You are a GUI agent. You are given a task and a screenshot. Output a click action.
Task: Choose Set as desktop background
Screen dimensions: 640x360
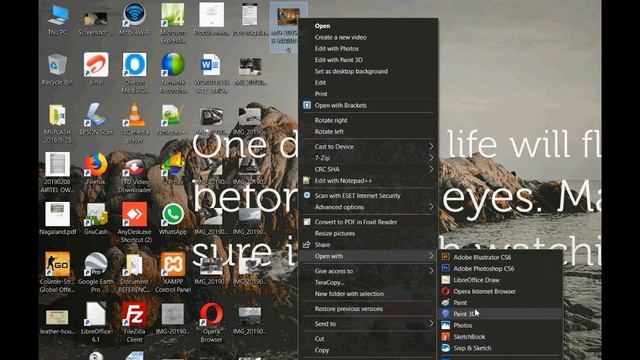[369, 71]
